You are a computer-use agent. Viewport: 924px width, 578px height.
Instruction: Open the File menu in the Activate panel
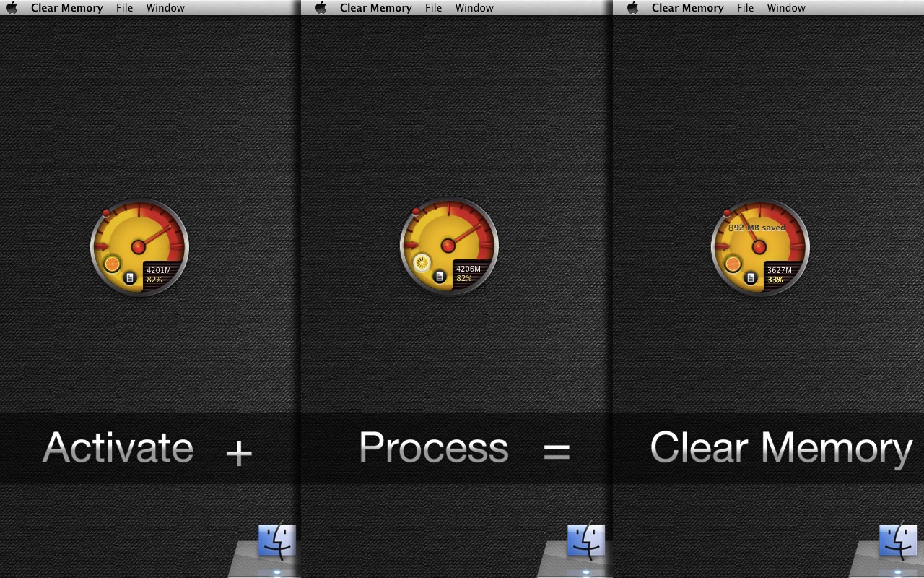(x=124, y=8)
